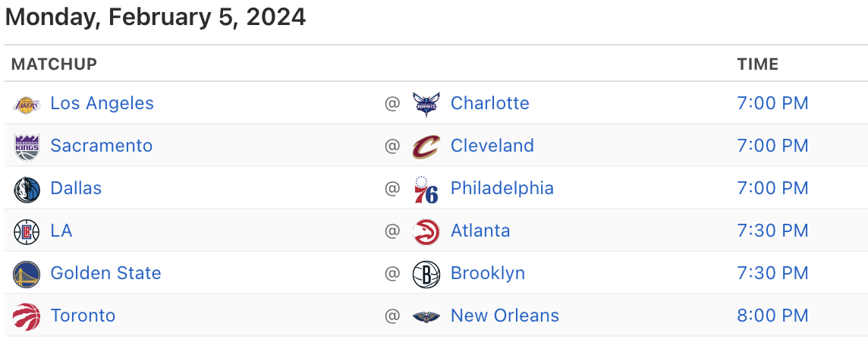868x358 pixels.
Task: Click the Atlanta Hawks logo
Action: point(426,231)
